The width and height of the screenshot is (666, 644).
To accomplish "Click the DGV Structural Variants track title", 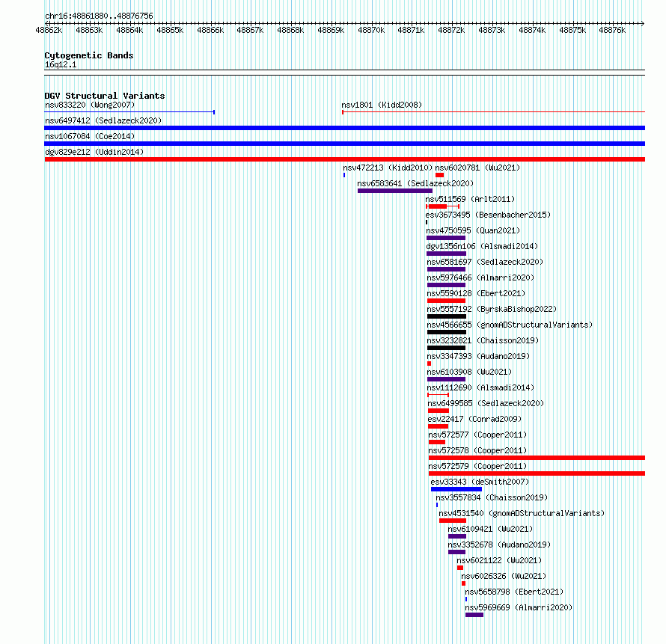I will coord(105,96).
